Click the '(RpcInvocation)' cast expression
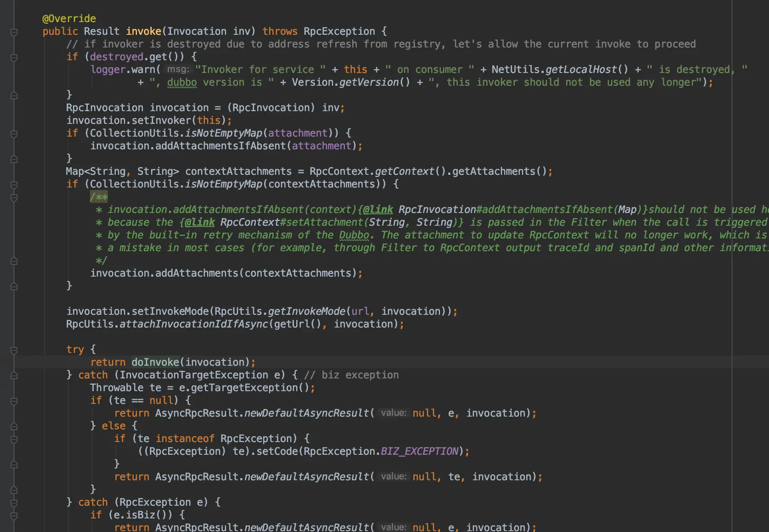 tap(271, 108)
